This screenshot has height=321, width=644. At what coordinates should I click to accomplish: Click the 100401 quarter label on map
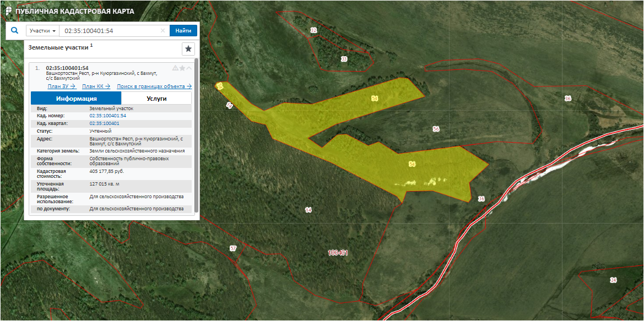(338, 253)
